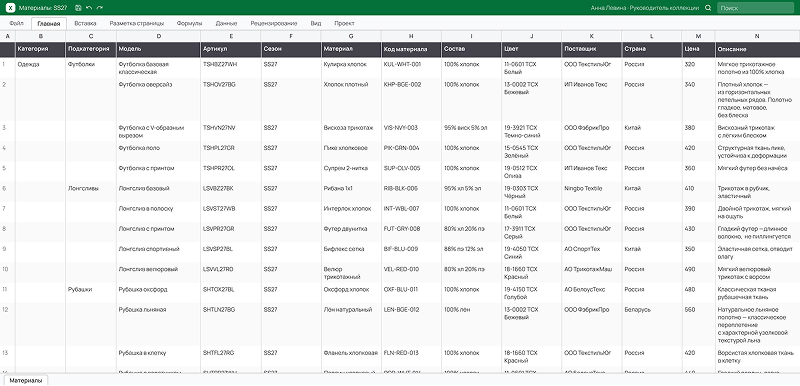
Task: Select article cell TSHBZ27WH
Action: point(231,68)
